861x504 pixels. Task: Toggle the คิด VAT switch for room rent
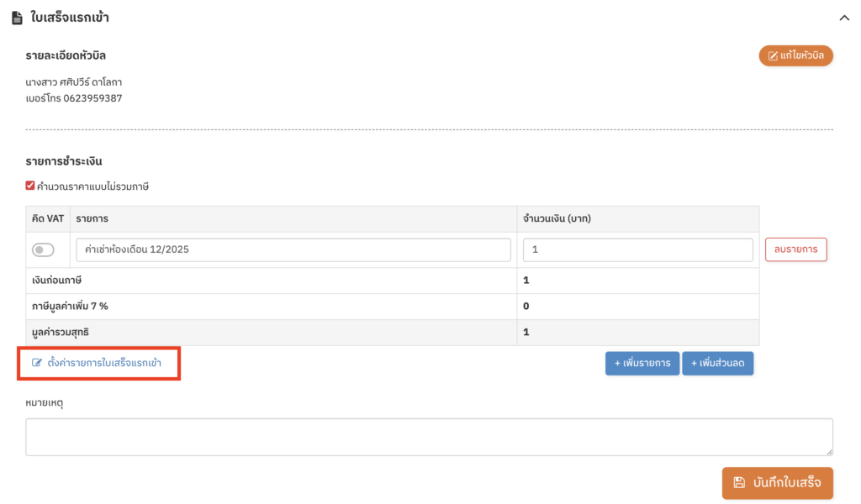coord(43,249)
